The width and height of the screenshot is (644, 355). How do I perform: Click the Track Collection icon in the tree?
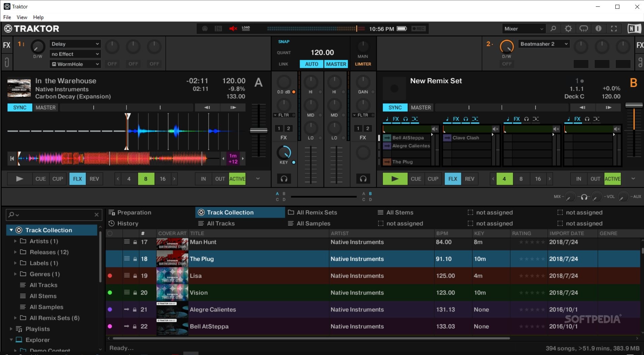pyautogui.click(x=19, y=230)
